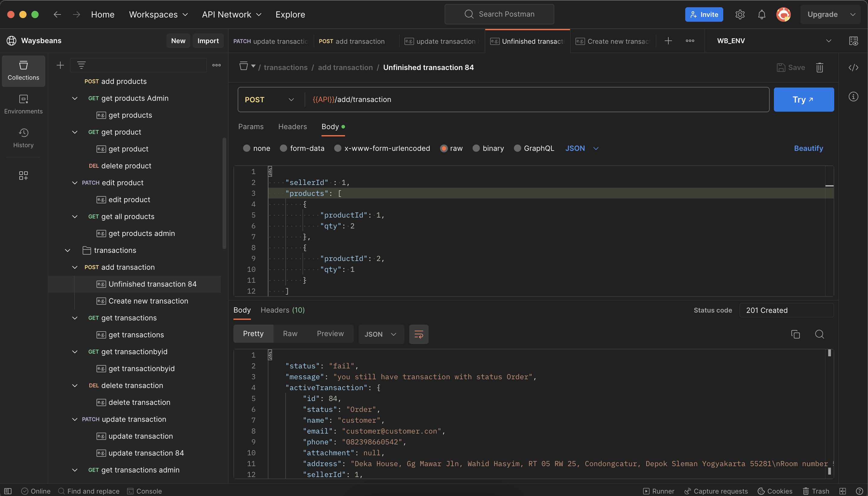Open settings gear in the header
868x496 pixels.
740,15
